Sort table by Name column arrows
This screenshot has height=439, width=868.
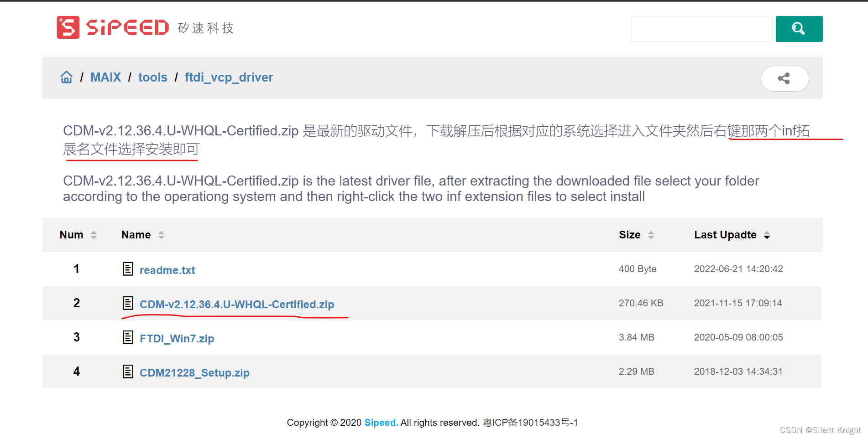[161, 235]
